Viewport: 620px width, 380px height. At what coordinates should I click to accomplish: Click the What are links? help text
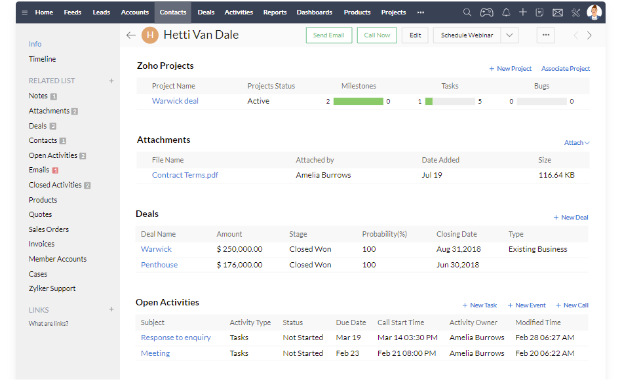point(48,323)
